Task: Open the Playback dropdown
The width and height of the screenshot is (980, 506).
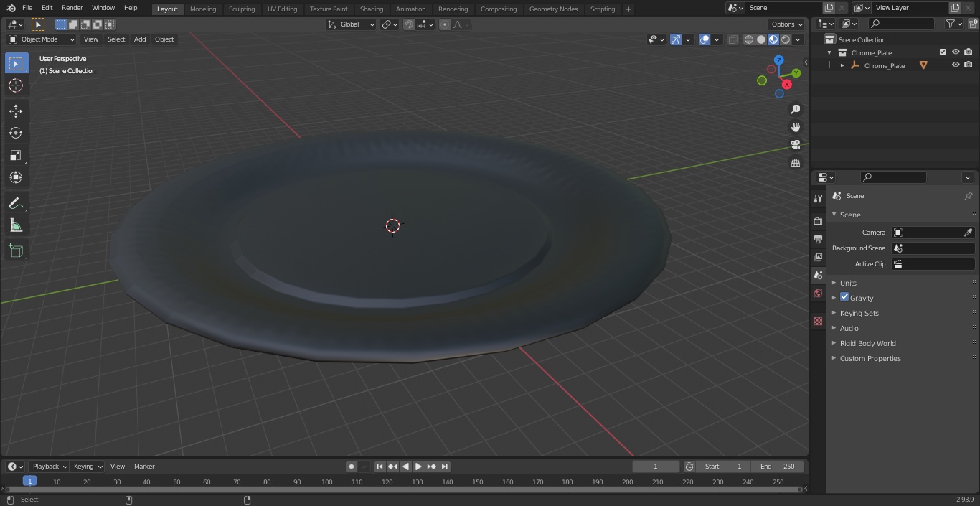Action: [49, 467]
